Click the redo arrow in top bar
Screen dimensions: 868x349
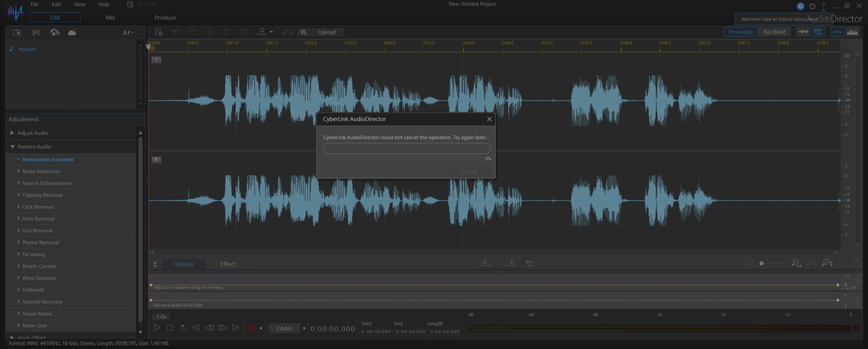pos(151,4)
